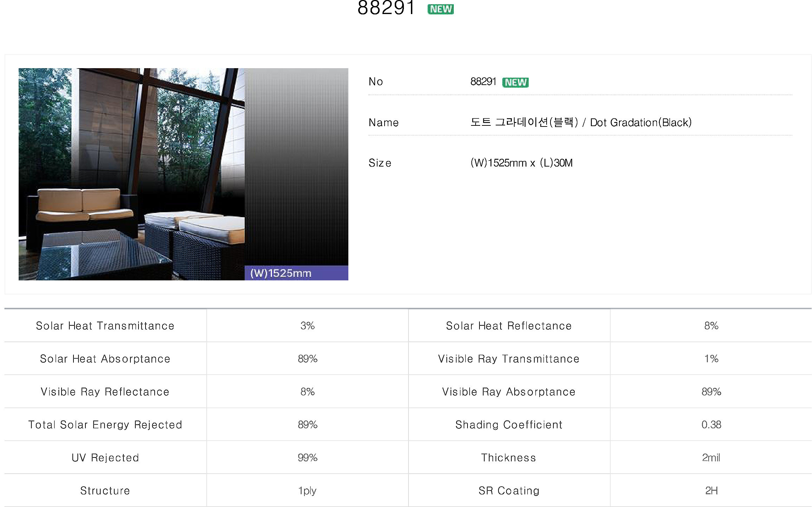Select the 0.38 Shading Coefficient value
Viewport: 812px width, 507px height.
(x=711, y=425)
